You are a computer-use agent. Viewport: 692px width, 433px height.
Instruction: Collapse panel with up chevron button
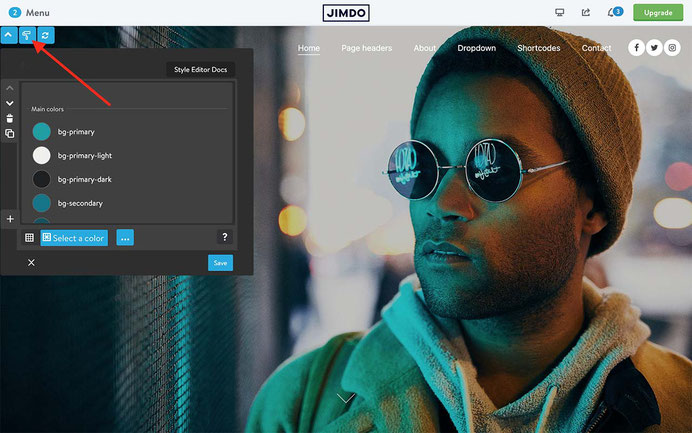(9, 35)
